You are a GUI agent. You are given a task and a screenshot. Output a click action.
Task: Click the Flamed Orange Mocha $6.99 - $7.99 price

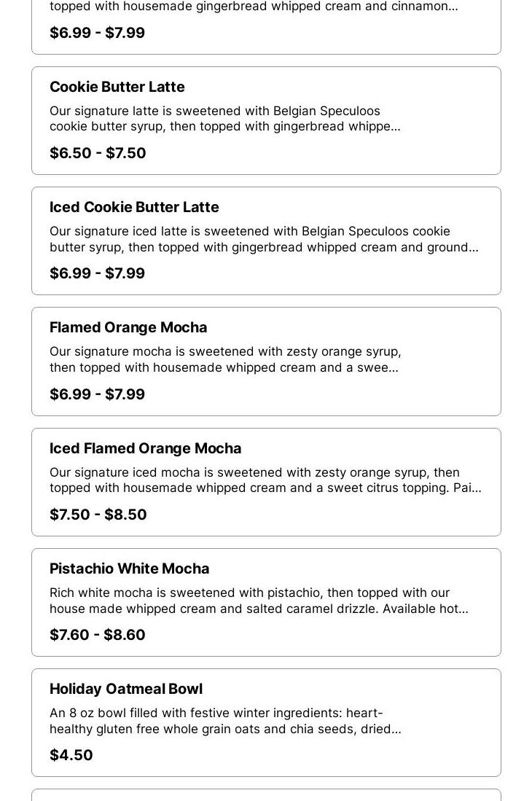[98, 394]
